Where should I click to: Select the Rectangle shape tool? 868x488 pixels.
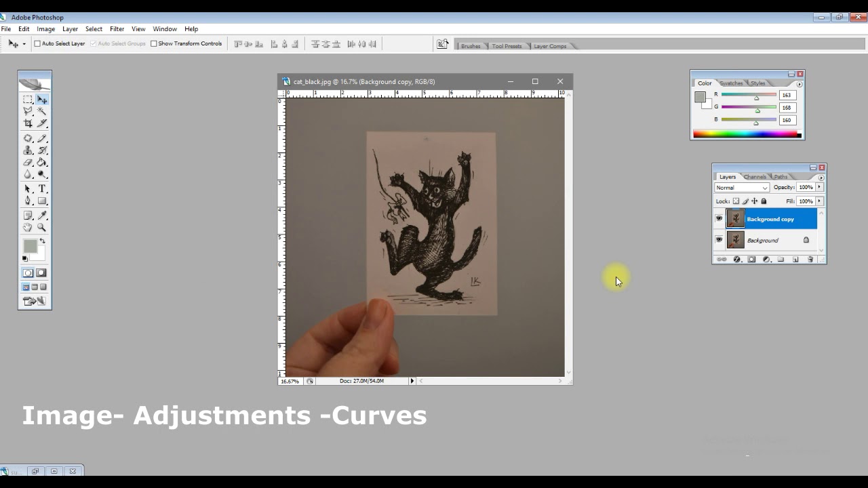tap(42, 201)
